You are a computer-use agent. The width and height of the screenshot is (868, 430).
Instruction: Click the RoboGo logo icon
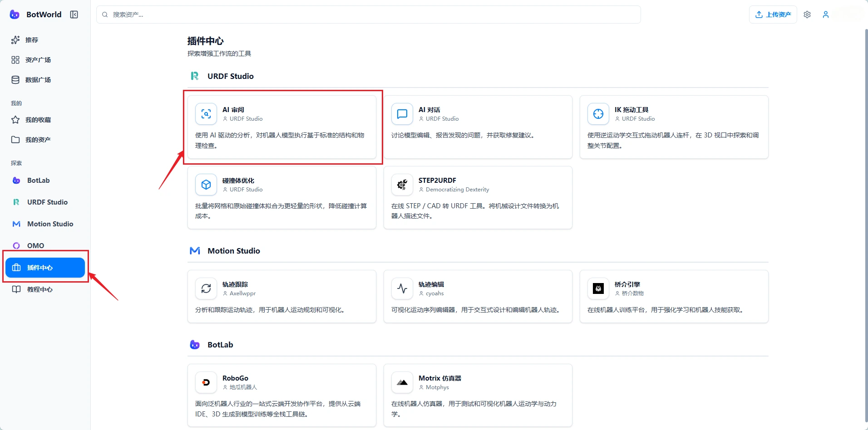(x=206, y=382)
